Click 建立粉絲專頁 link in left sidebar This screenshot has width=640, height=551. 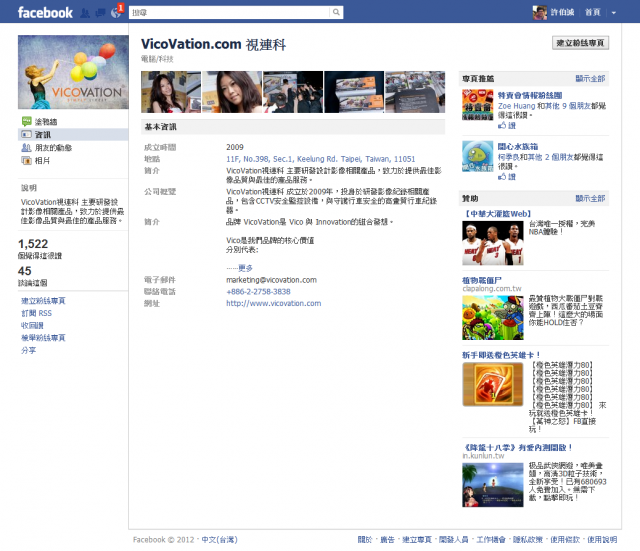(43, 301)
